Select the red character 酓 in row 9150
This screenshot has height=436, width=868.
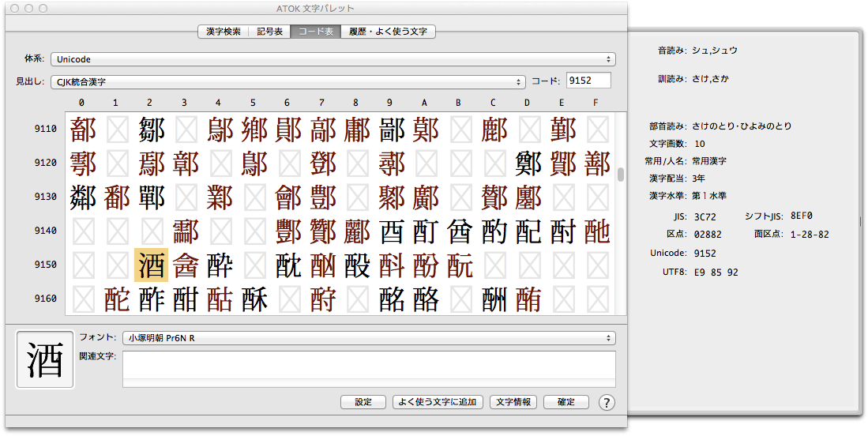point(186,265)
